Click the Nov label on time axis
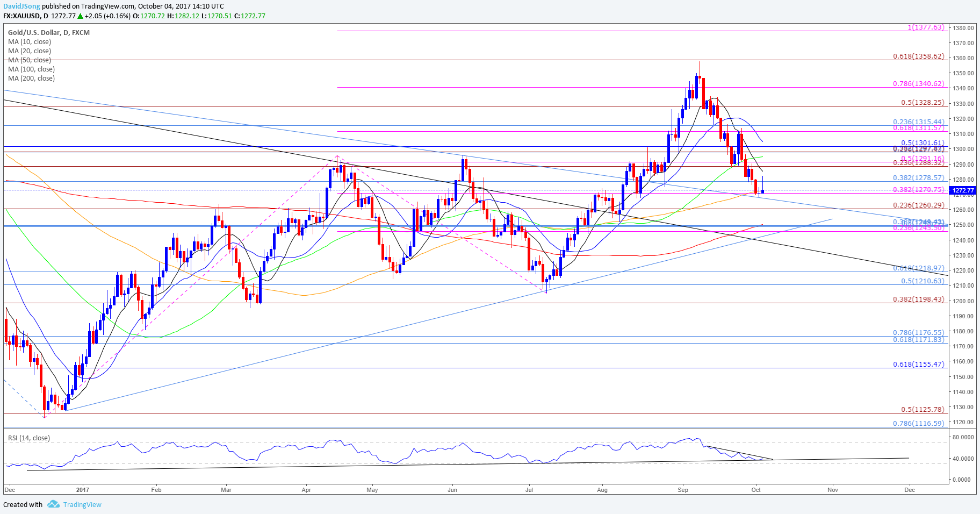 [x=833, y=490]
